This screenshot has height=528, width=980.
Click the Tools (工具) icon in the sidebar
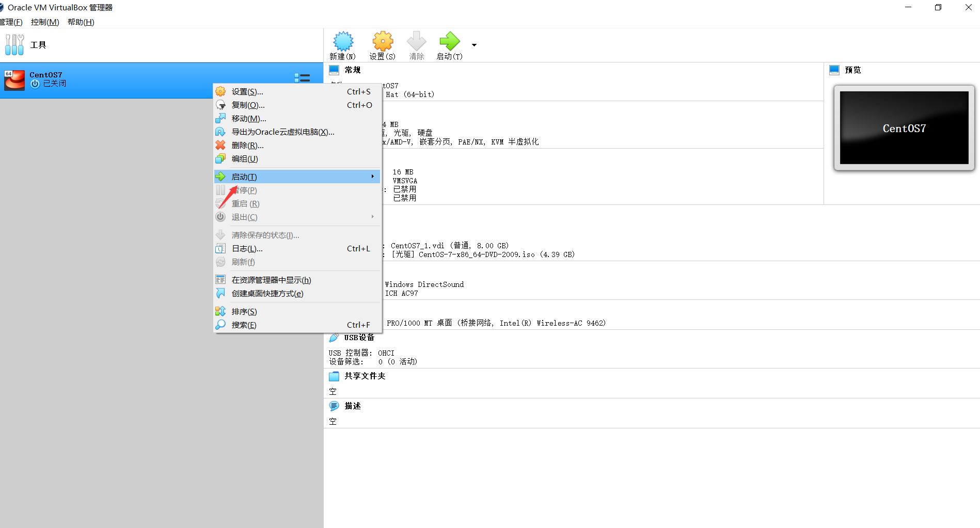[x=14, y=45]
